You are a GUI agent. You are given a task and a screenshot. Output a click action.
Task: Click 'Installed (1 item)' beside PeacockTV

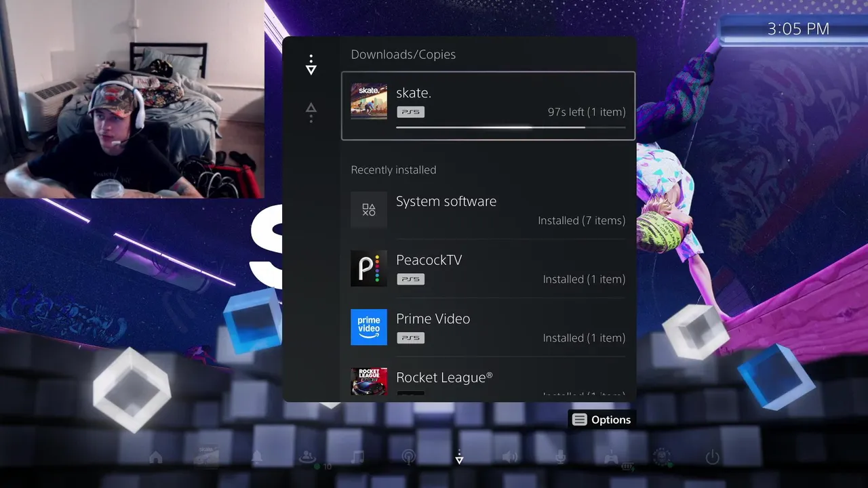(x=584, y=279)
